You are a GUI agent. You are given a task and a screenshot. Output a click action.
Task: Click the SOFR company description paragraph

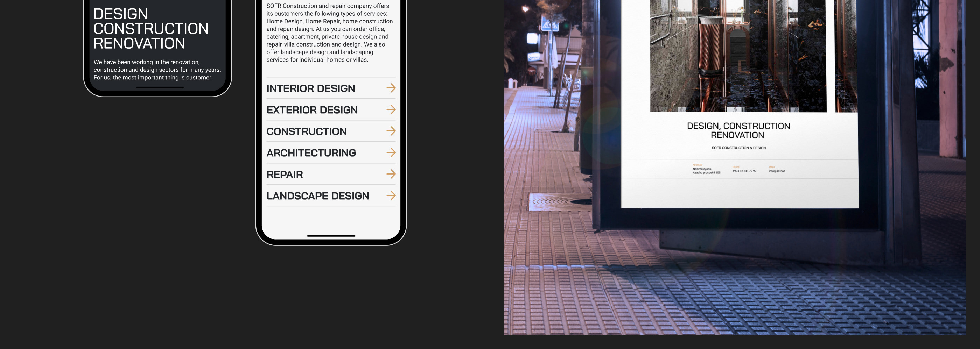[329, 33]
